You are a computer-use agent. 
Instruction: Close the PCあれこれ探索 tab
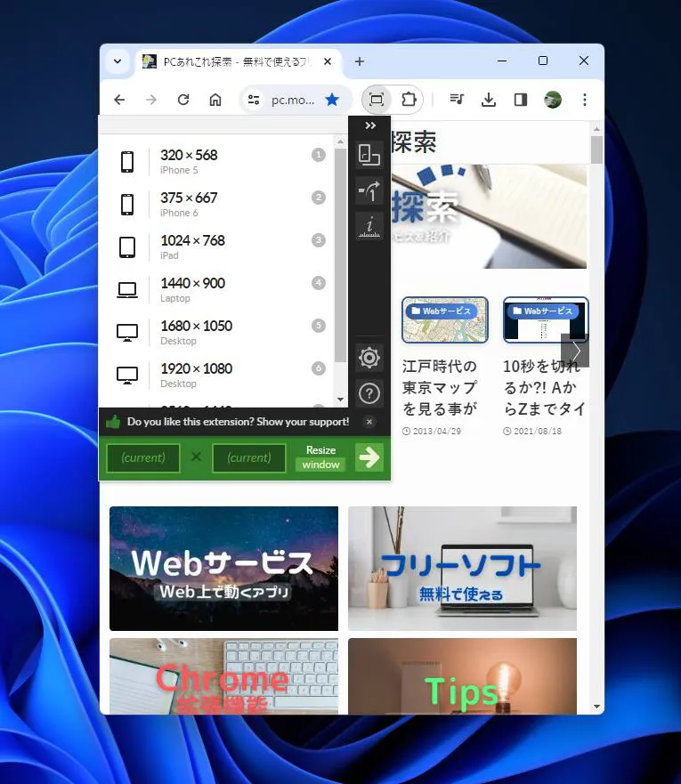328,61
